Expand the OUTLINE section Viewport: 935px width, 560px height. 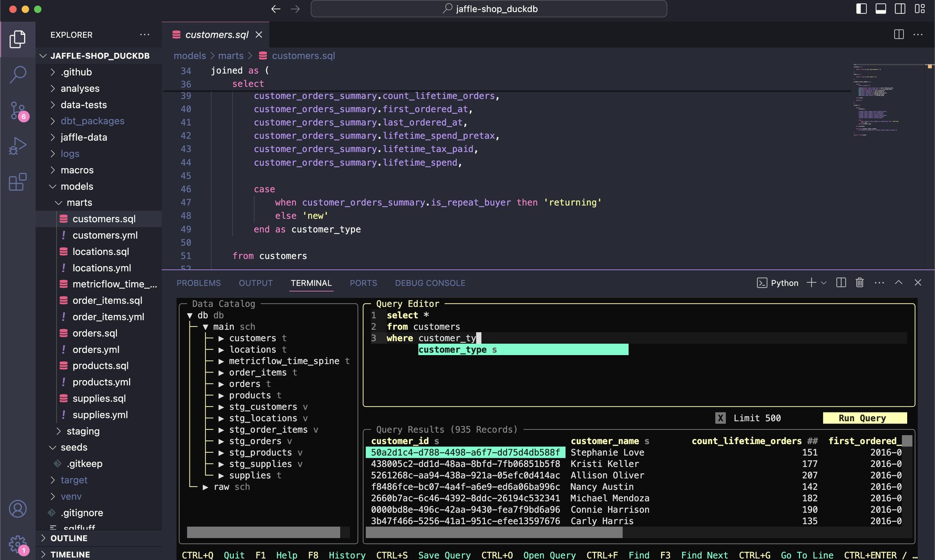99,538
